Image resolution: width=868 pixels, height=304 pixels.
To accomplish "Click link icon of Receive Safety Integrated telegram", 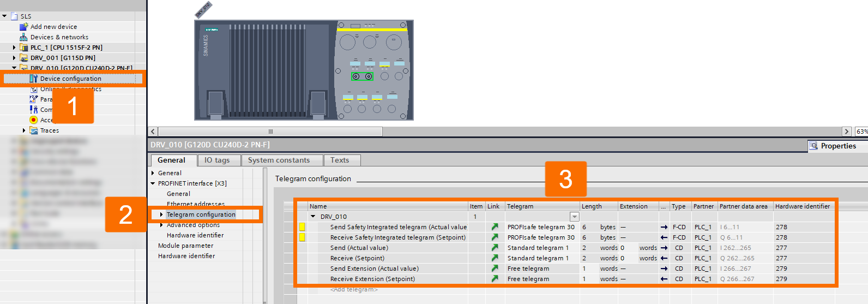I will click(495, 237).
